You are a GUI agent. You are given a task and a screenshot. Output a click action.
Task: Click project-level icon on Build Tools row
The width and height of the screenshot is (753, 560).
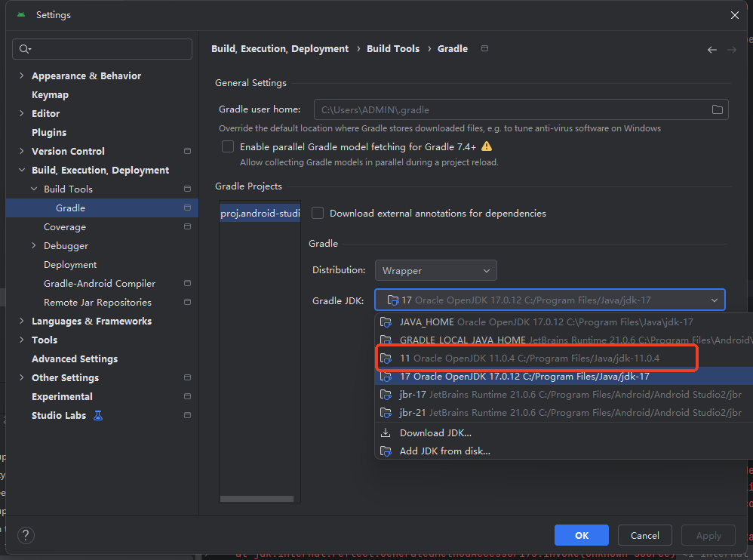(187, 189)
